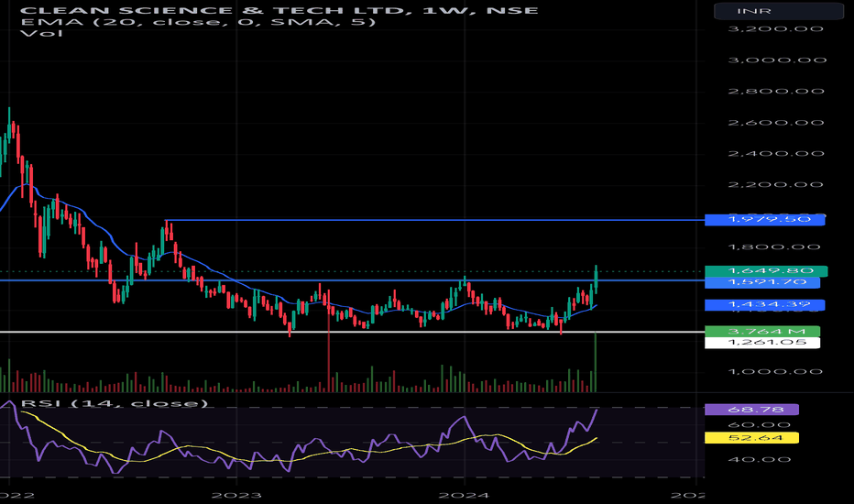Select the white horizontal support line
Viewport: 854px width, 504px height.
pos(352,332)
